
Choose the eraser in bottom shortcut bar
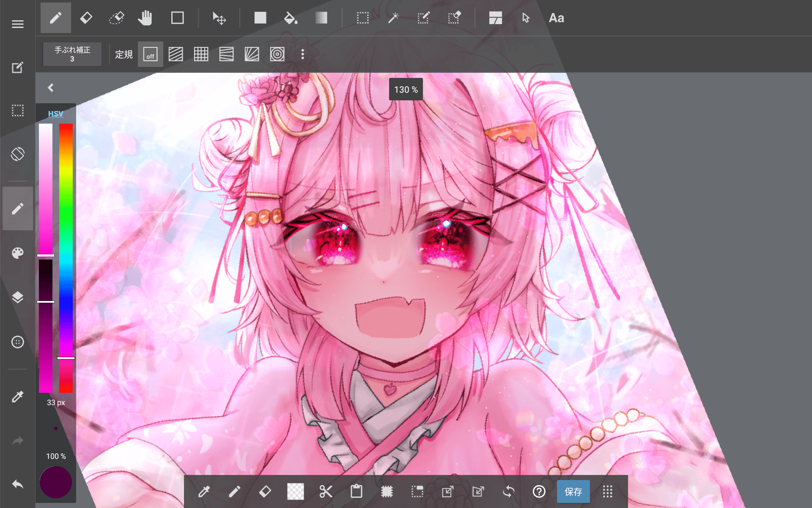265,491
